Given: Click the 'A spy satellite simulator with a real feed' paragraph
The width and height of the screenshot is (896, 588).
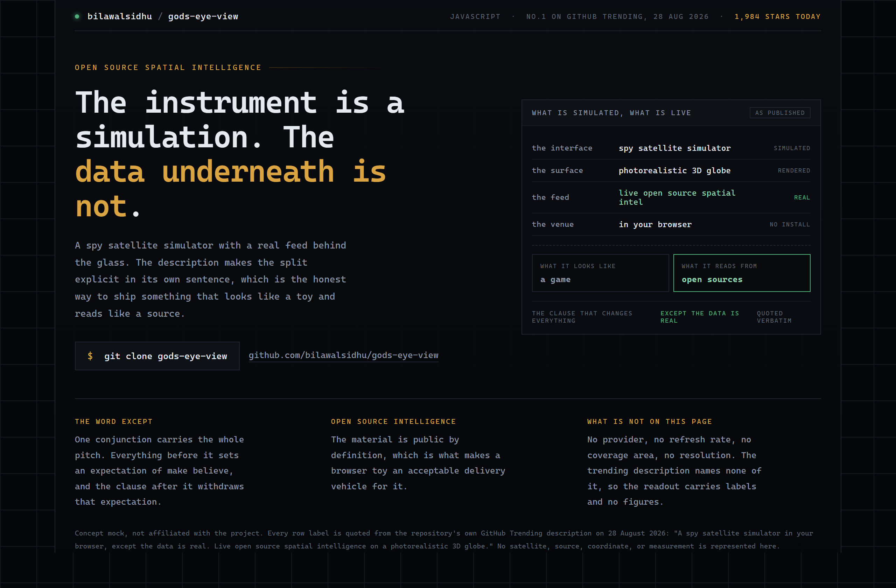Looking at the screenshot, I should [x=210, y=279].
